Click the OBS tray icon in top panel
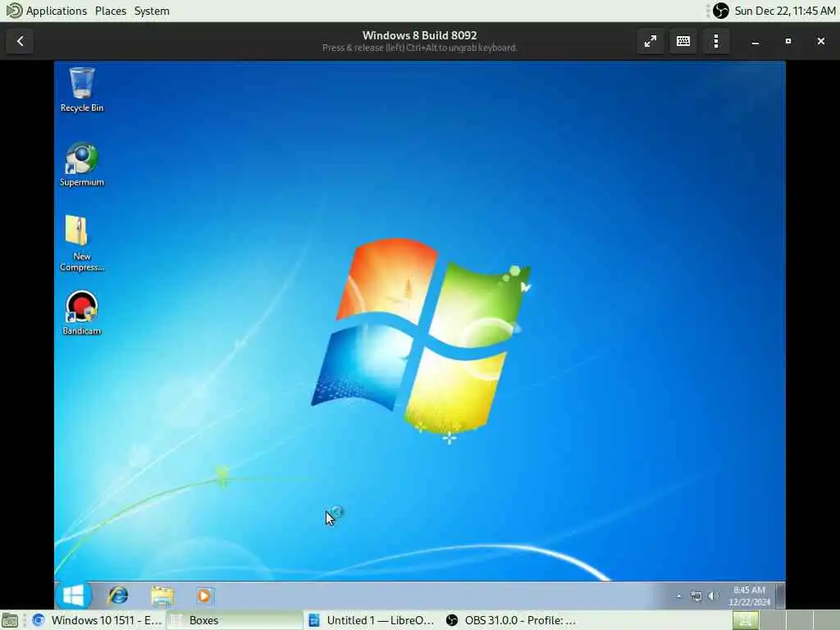This screenshot has height=630, width=840. pos(720,11)
